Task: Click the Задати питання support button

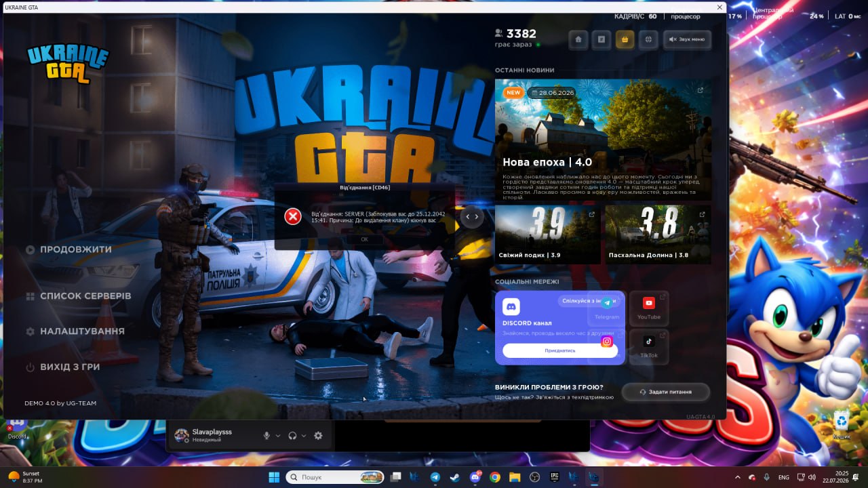Action: 665,392
